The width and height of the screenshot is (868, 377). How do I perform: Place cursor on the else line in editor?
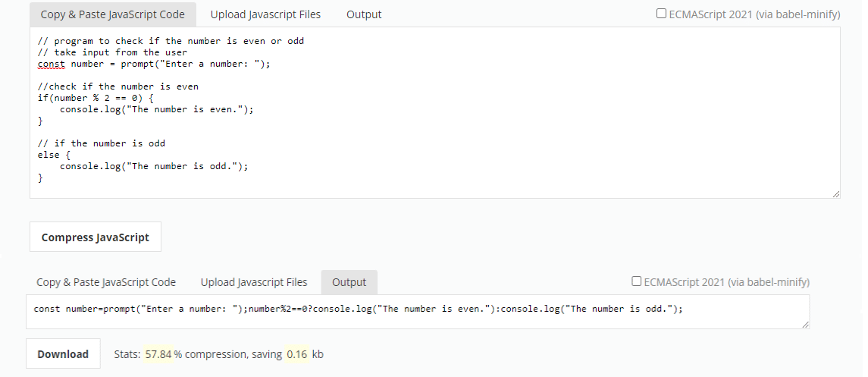tap(49, 155)
